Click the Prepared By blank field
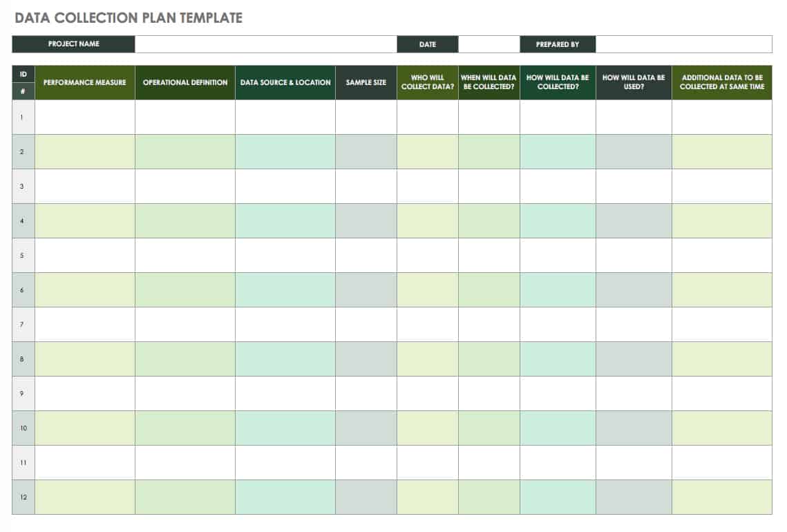This screenshot has width=787, height=532. tap(683, 44)
